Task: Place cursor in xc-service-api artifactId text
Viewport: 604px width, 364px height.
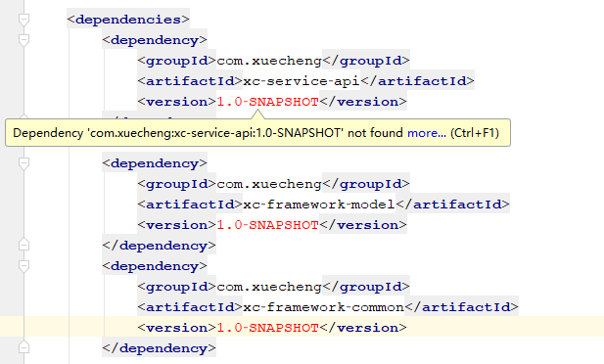Action: [x=302, y=81]
